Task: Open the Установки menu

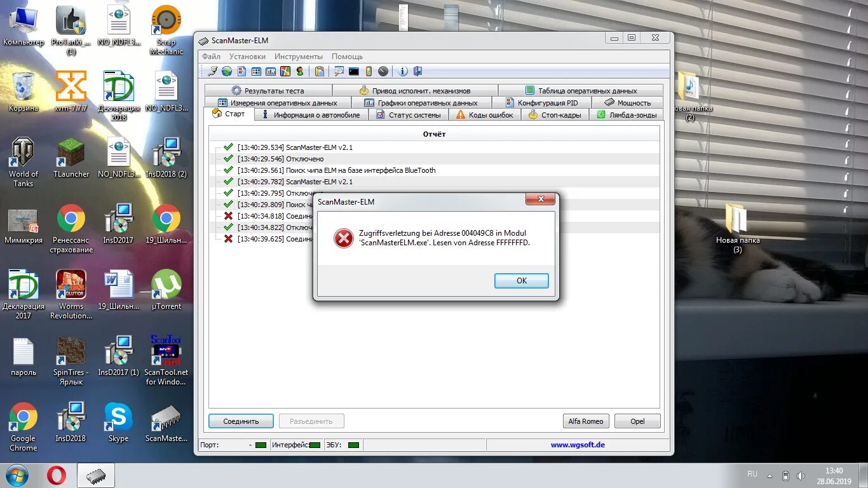Action: [x=247, y=57]
